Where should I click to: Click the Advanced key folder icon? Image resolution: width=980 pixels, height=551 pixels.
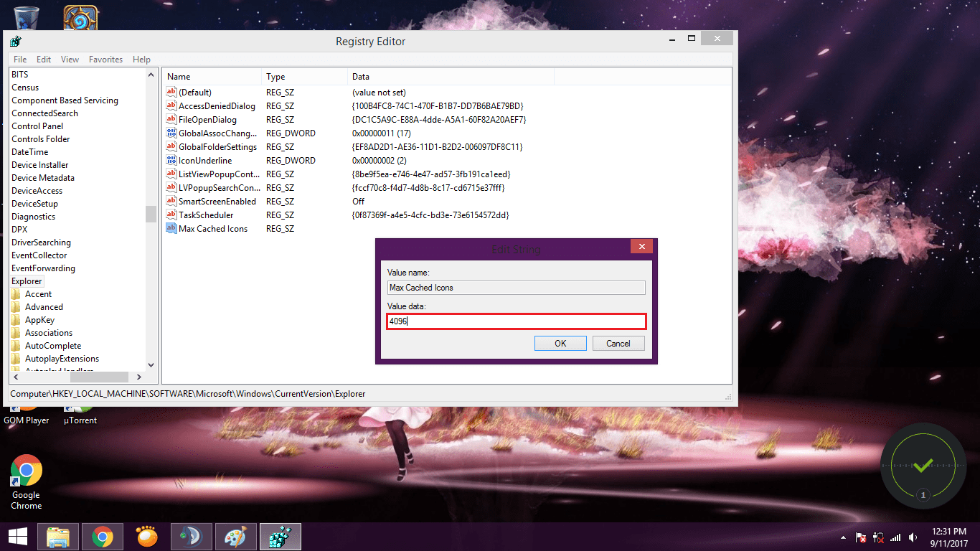coord(16,307)
